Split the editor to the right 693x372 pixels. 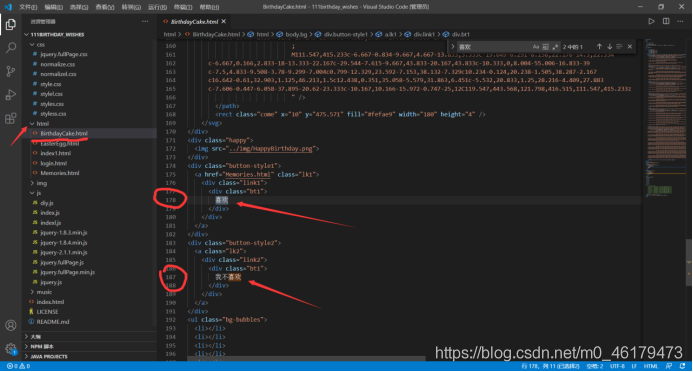pyautogui.click(x=666, y=21)
